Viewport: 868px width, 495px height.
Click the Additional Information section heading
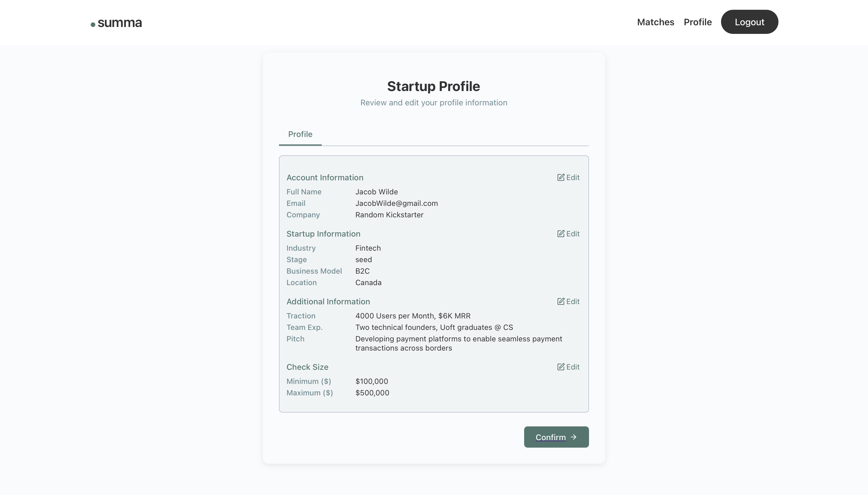(x=328, y=301)
